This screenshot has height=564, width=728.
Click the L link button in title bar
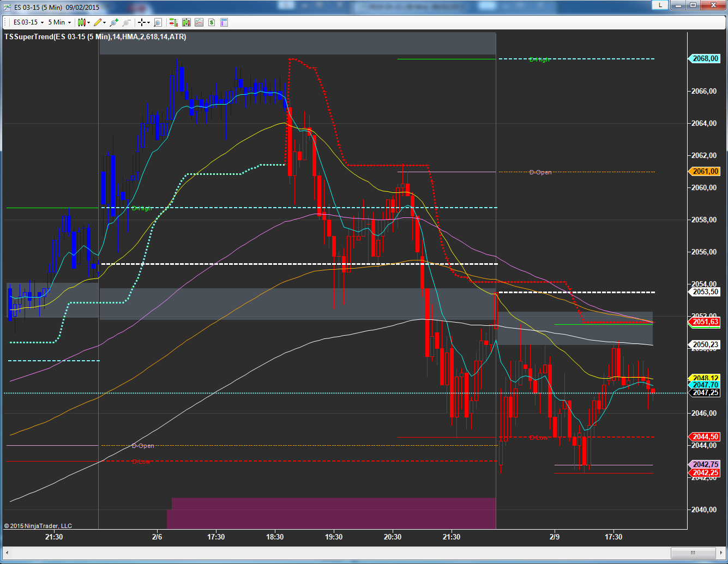[x=660, y=5]
